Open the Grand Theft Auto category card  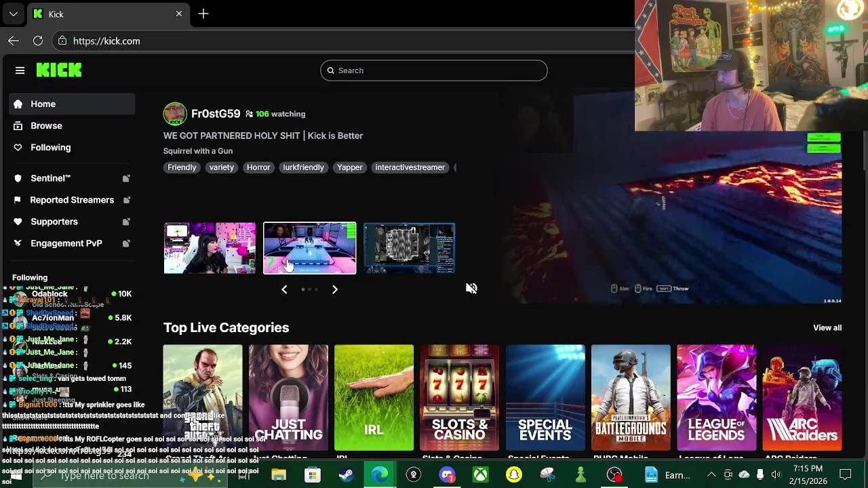(203, 398)
